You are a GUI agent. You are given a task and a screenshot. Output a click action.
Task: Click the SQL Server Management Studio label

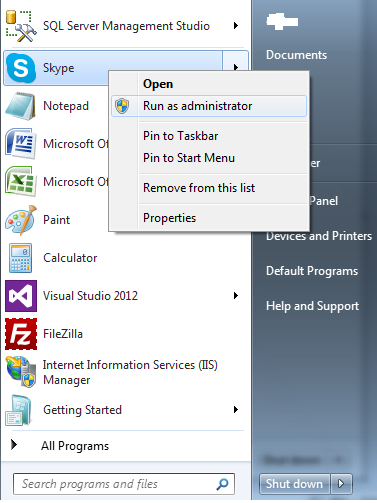(126, 26)
